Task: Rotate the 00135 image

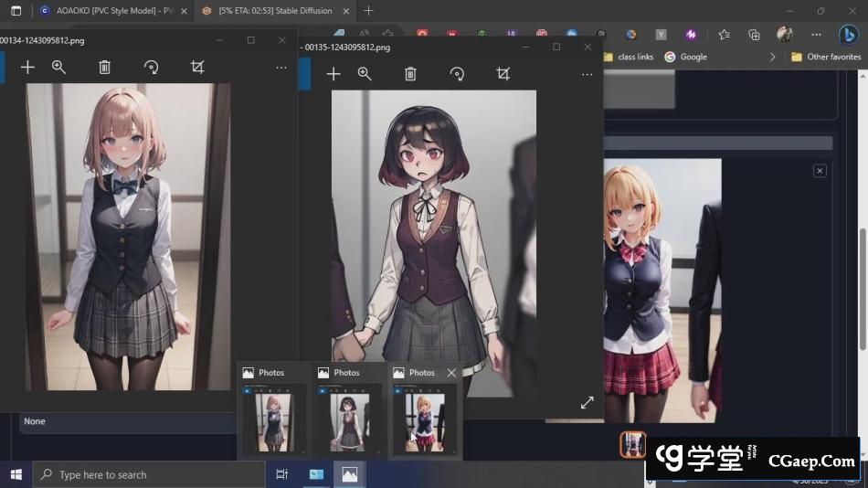Action: pyautogui.click(x=457, y=74)
